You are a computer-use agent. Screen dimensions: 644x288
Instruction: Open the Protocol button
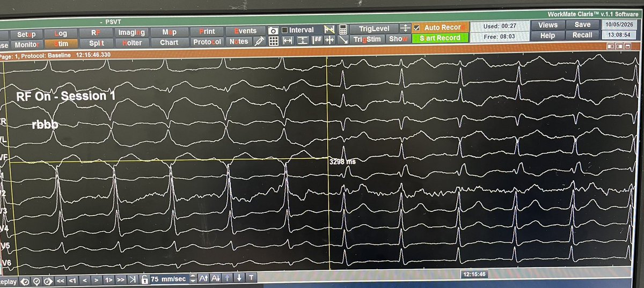207,42
